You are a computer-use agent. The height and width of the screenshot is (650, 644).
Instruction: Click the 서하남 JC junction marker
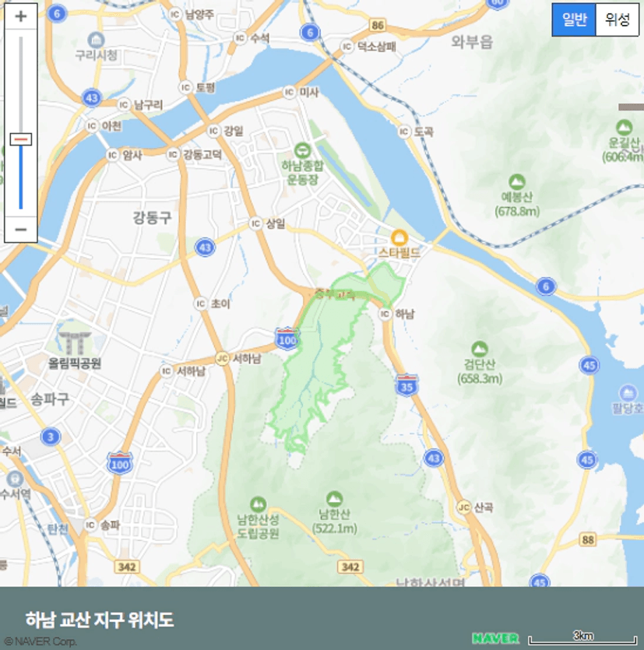[223, 359]
